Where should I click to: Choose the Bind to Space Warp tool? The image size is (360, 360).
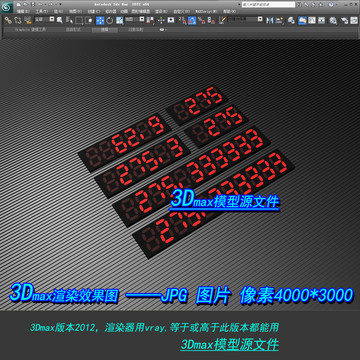click(28, 20)
